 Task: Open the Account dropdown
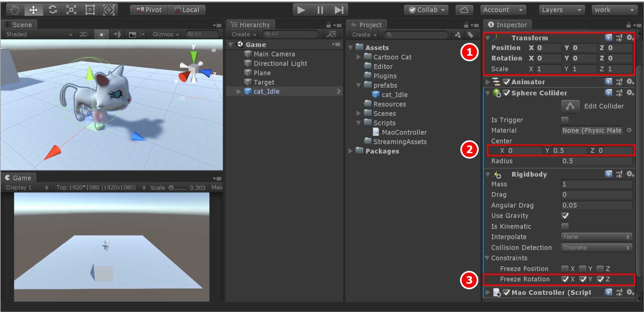click(503, 10)
